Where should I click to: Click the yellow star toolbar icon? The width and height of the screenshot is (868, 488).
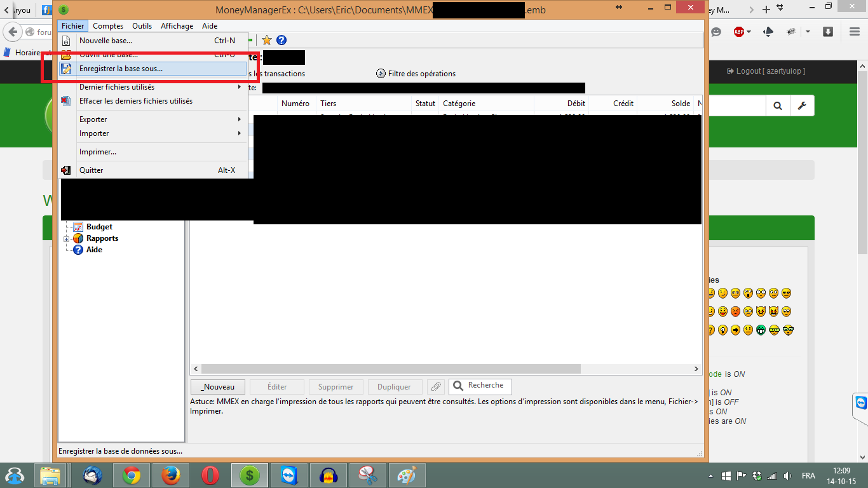tap(267, 40)
